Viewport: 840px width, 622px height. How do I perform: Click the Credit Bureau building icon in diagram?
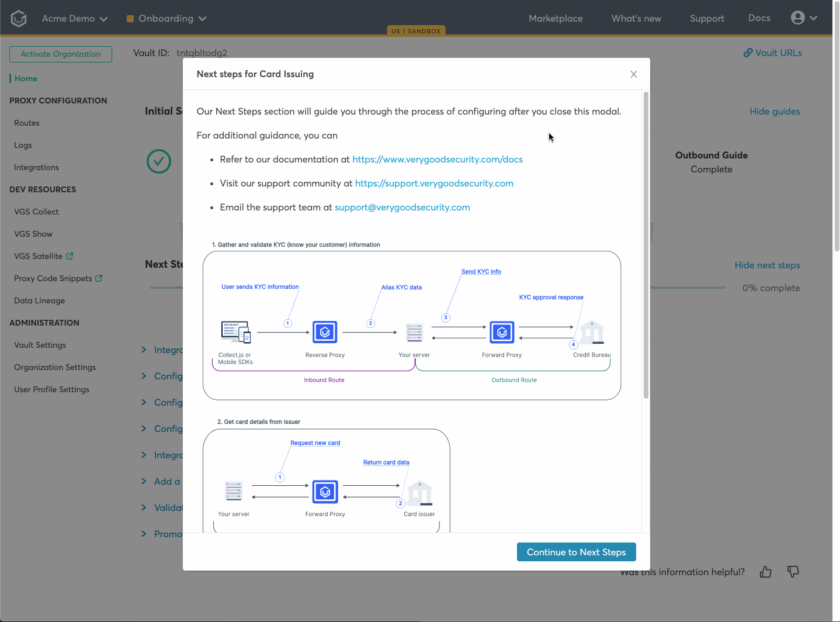592,332
